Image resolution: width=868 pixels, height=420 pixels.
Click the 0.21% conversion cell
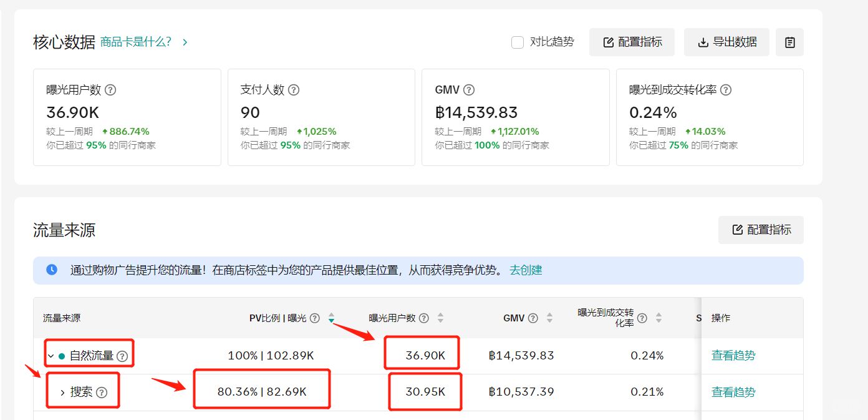pos(647,392)
